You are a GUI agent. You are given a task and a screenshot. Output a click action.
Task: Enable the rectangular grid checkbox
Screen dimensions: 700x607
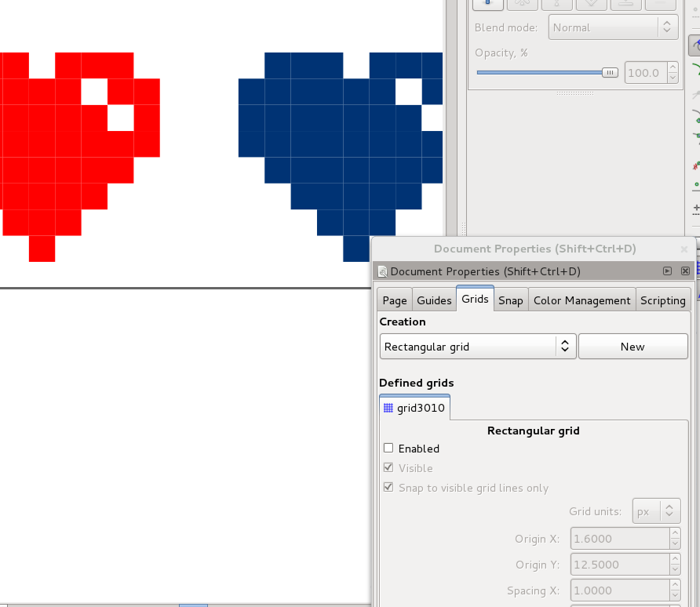click(388, 449)
